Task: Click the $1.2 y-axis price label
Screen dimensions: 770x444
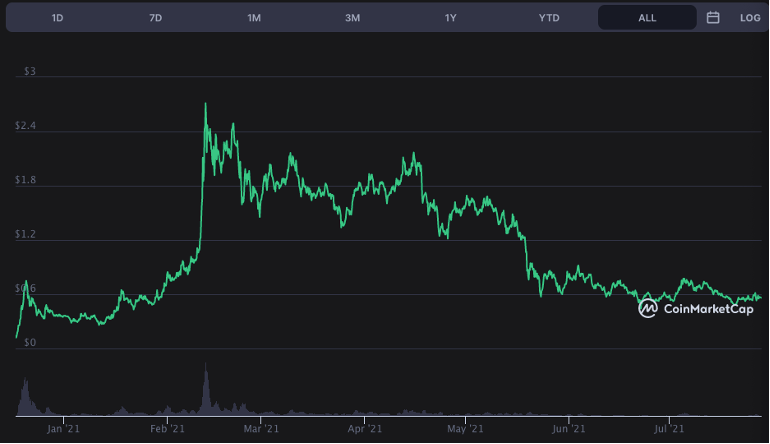Action: pos(26,234)
